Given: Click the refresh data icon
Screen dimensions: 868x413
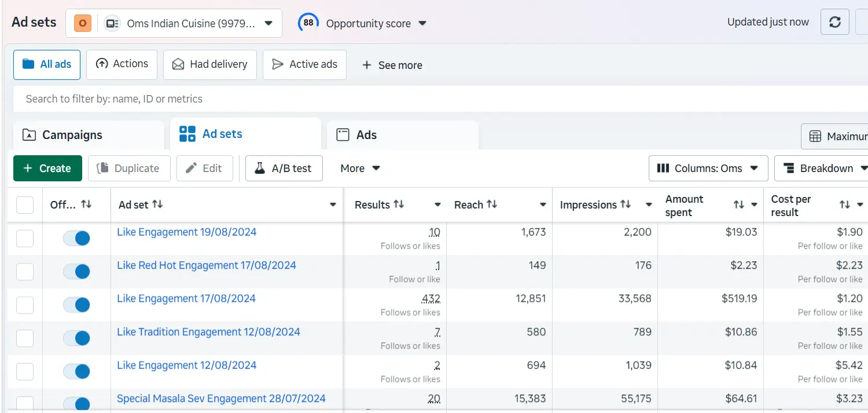Looking at the screenshot, I should pyautogui.click(x=834, y=21).
